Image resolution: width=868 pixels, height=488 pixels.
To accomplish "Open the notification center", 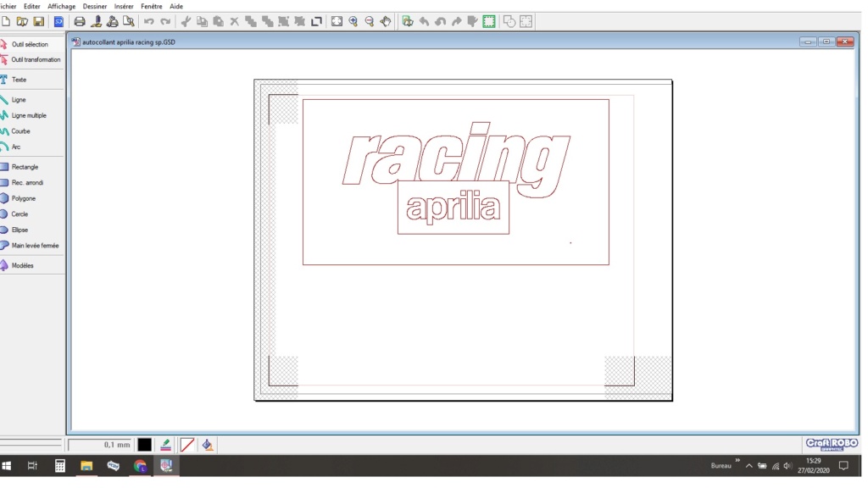I will coord(843,466).
